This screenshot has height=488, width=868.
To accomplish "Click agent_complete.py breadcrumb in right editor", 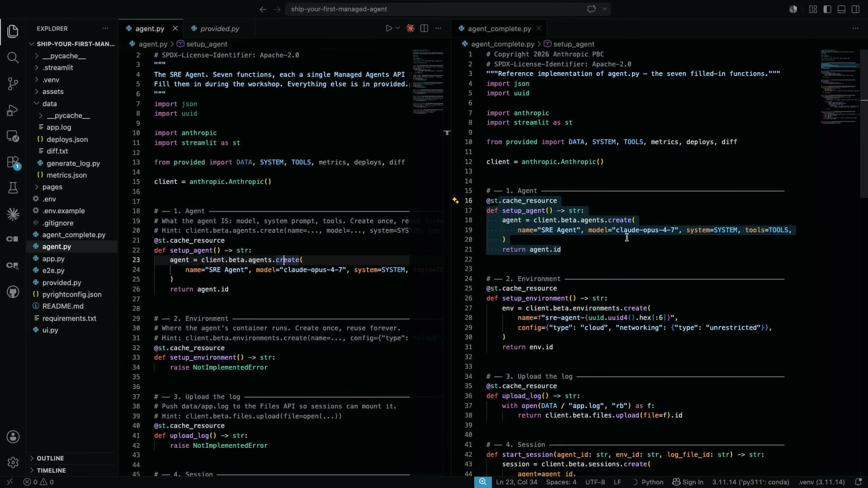I will point(498,44).
